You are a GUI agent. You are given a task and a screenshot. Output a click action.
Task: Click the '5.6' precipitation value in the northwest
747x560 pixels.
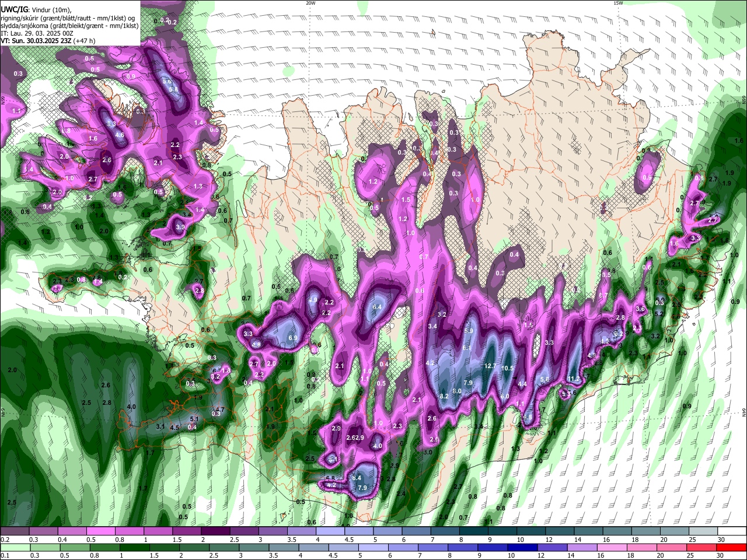point(167,81)
